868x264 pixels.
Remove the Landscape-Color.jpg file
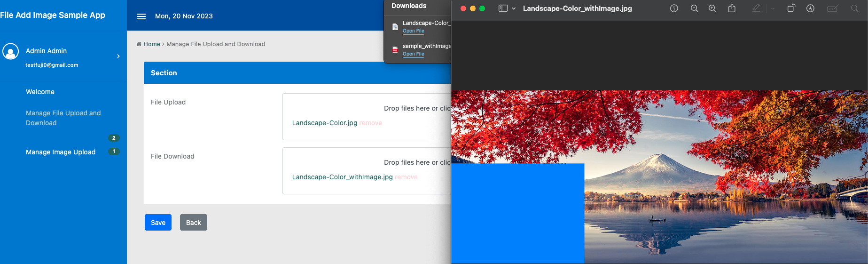[371, 123]
